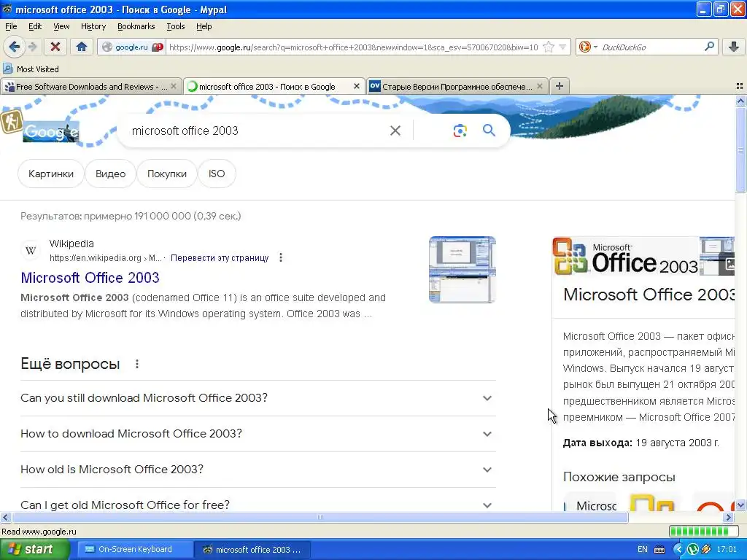Image resolution: width=747 pixels, height=560 pixels.
Task: Open the Downloads arrow button
Action: [734, 47]
